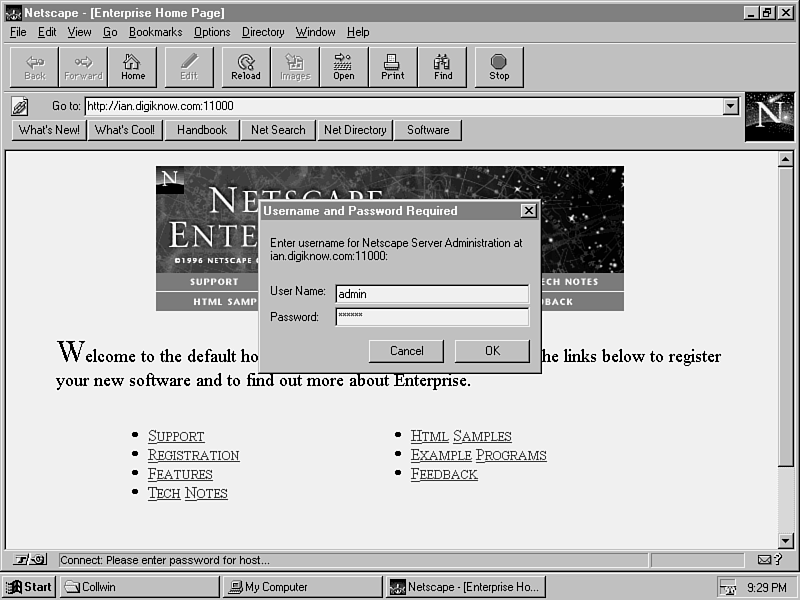800x600 pixels.
Task: Click the Netscape control-menu icon in title bar
Action: [x=13, y=13]
